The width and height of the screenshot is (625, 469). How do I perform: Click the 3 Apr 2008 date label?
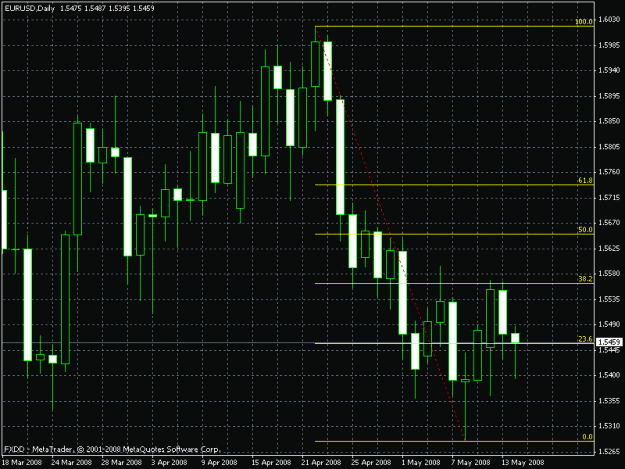169,462
